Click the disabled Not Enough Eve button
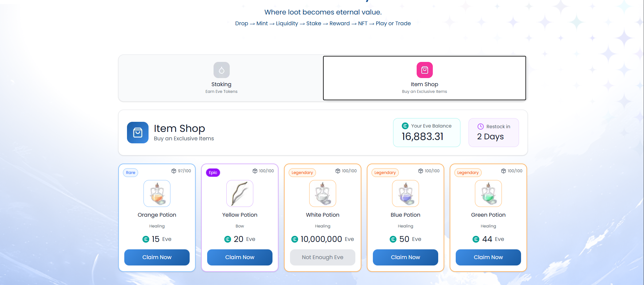 (323, 257)
